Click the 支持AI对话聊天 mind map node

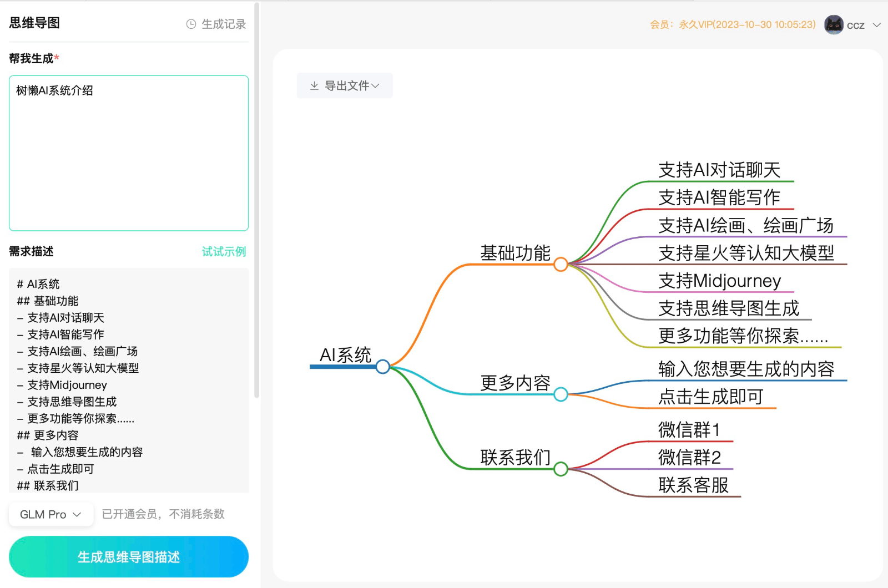(719, 170)
